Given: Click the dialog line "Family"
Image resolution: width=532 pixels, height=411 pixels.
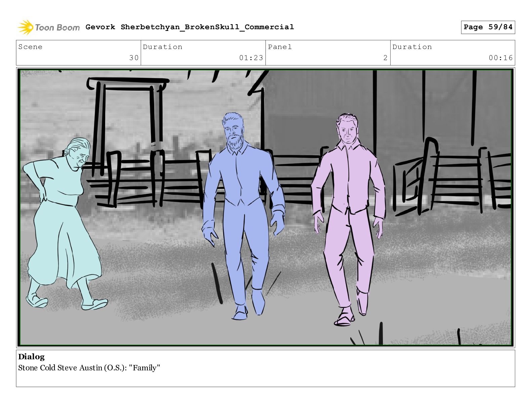Looking at the screenshot, I should pos(89,368).
